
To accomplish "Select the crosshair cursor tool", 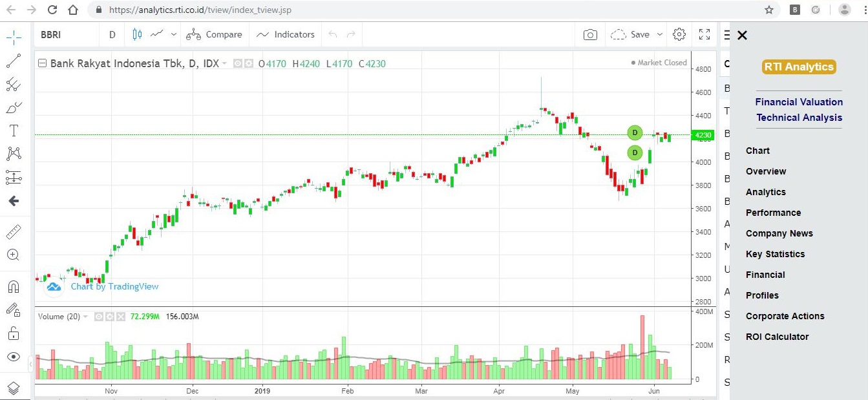I will 14,36.
